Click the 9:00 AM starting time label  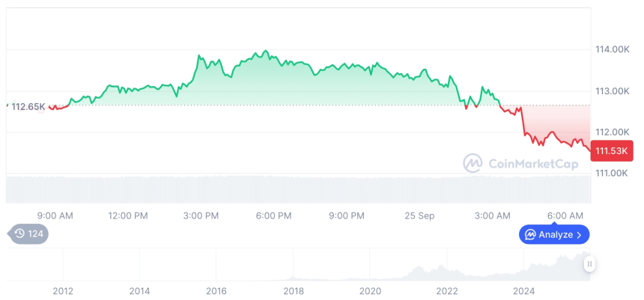[55, 215]
